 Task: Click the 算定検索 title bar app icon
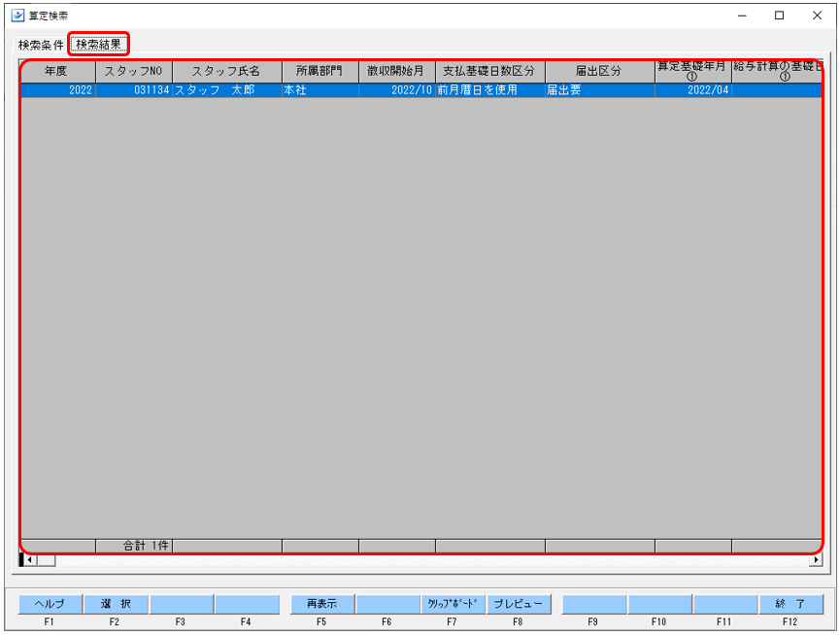tap(17, 15)
